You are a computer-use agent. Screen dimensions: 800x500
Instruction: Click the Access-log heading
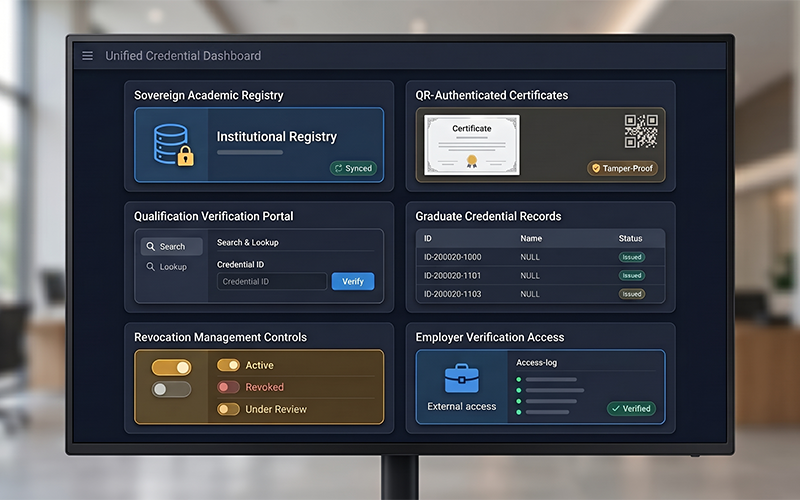[x=537, y=363]
